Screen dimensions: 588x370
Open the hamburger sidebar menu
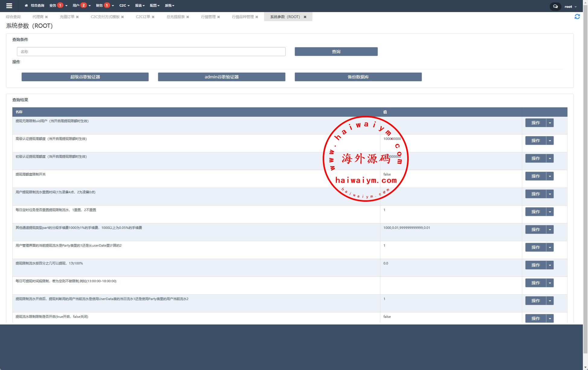[x=9, y=6]
